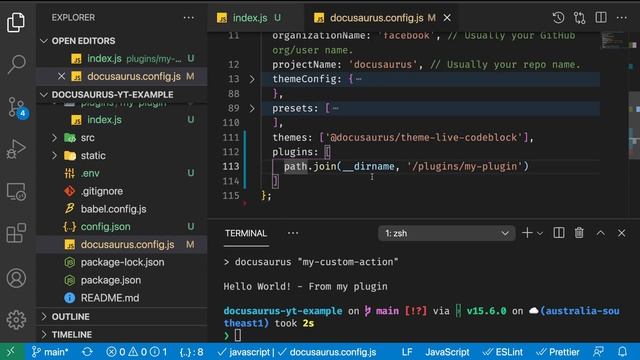Expand the static folder

point(54,156)
